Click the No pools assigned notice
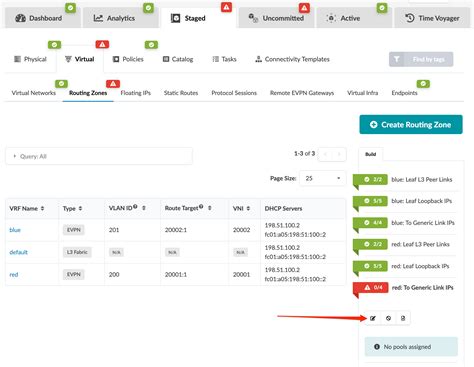 [411, 347]
